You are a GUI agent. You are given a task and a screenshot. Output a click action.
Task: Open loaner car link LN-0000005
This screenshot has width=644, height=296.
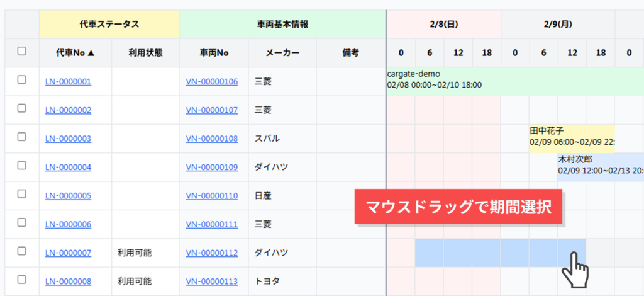[x=68, y=196]
